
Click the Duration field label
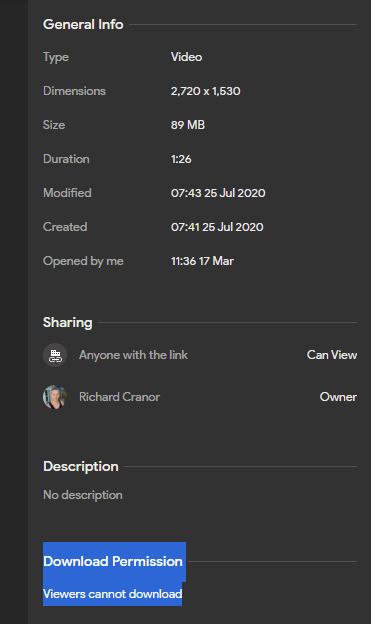click(66, 159)
